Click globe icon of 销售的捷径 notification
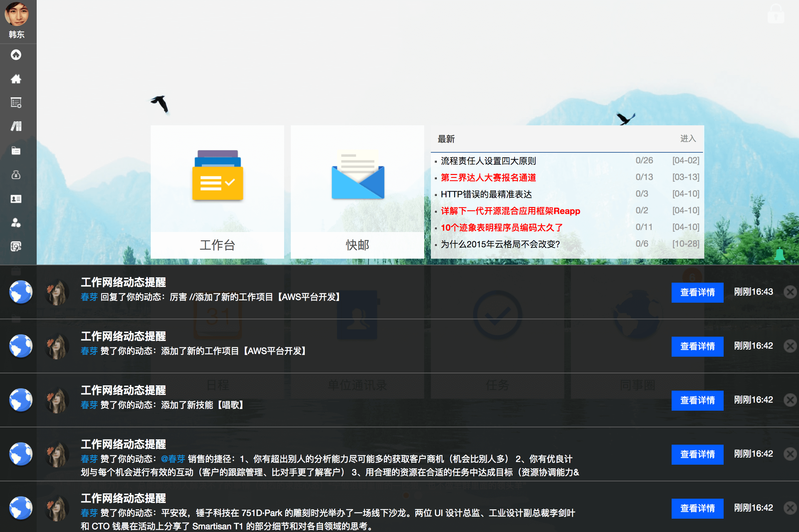 (x=21, y=454)
